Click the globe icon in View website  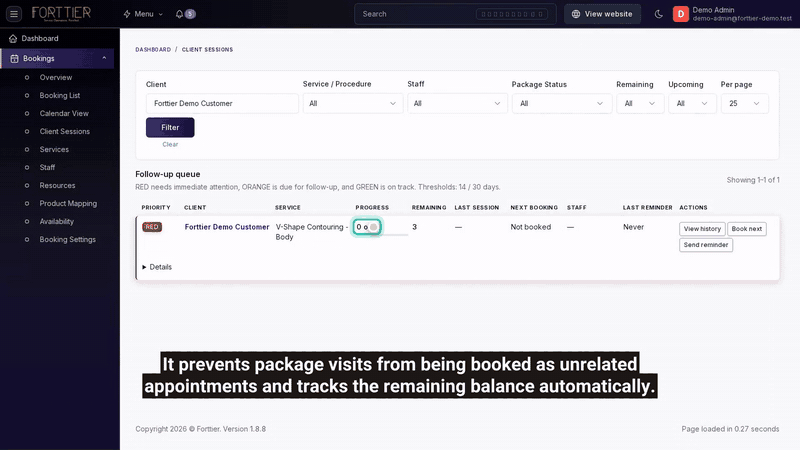576,14
